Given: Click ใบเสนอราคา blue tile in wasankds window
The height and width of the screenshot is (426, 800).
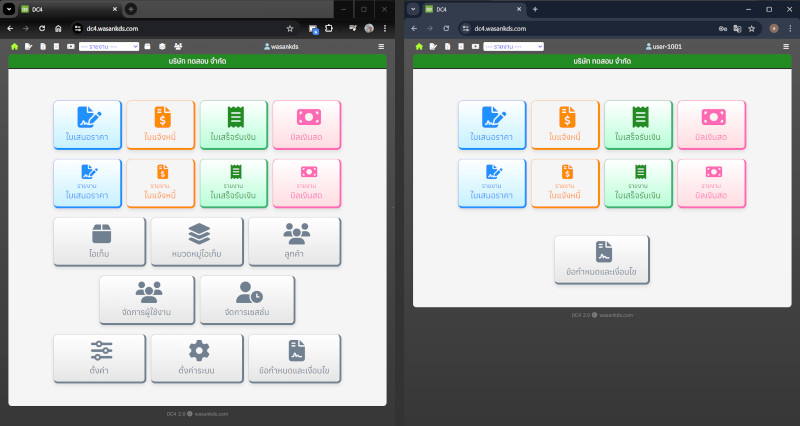Looking at the screenshot, I should click(87, 125).
